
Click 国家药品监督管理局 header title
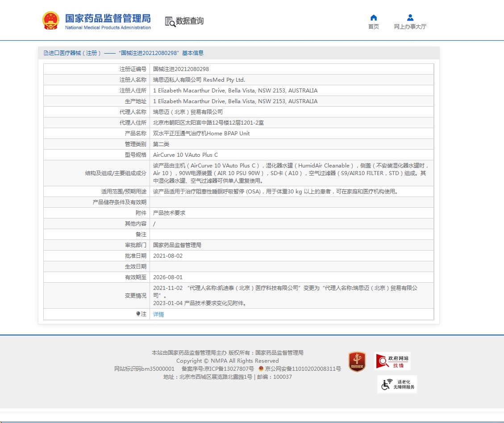pyautogui.click(x=108, y=18)
